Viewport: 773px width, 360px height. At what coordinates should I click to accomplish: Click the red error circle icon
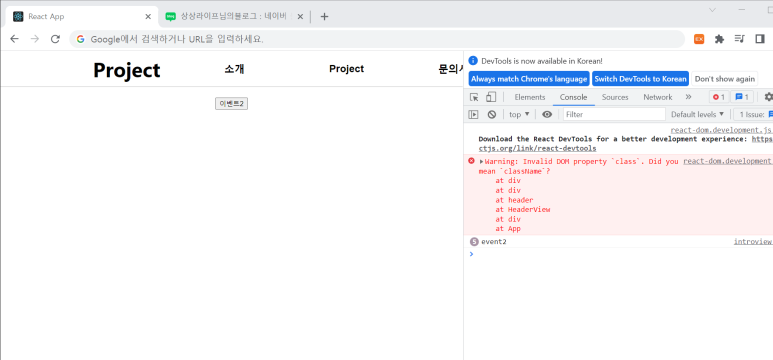click(x=471, y=161)
